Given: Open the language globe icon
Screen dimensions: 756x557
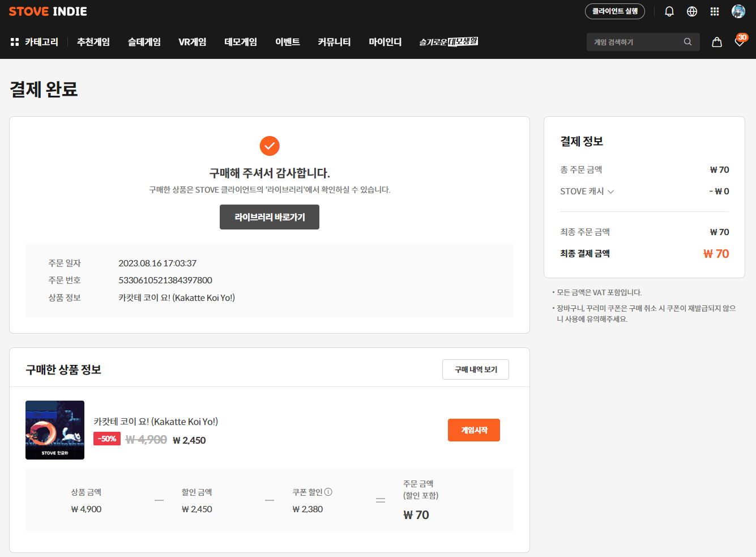Looking at the screenshot, I should 691,11.
